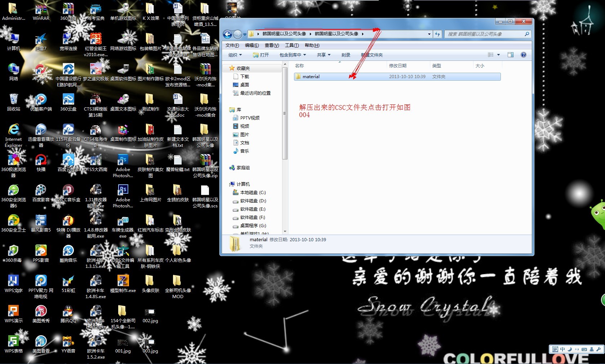Viewport: 605px width, 364px height.
Task: Open the 查看(V) menu
Action: coord(272,45)
